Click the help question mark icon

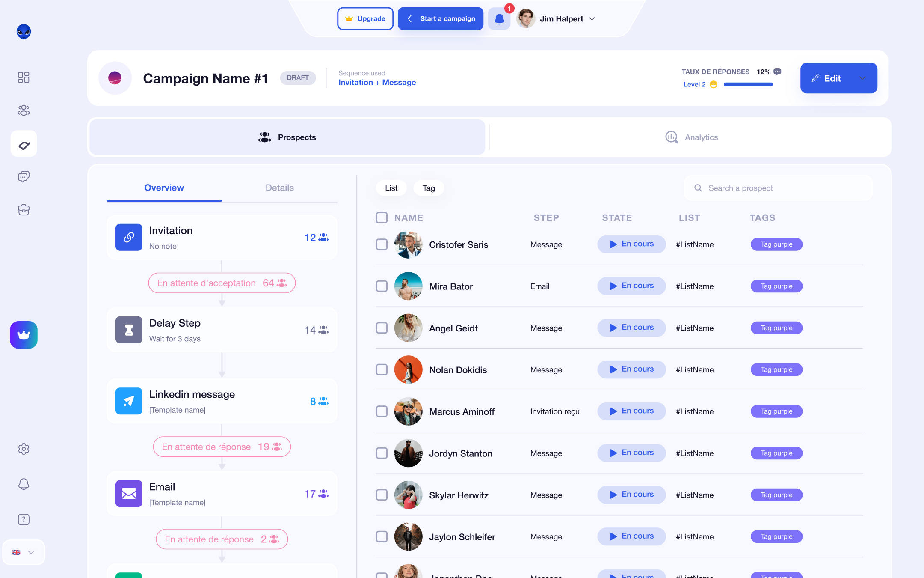(x=24, y=519)
